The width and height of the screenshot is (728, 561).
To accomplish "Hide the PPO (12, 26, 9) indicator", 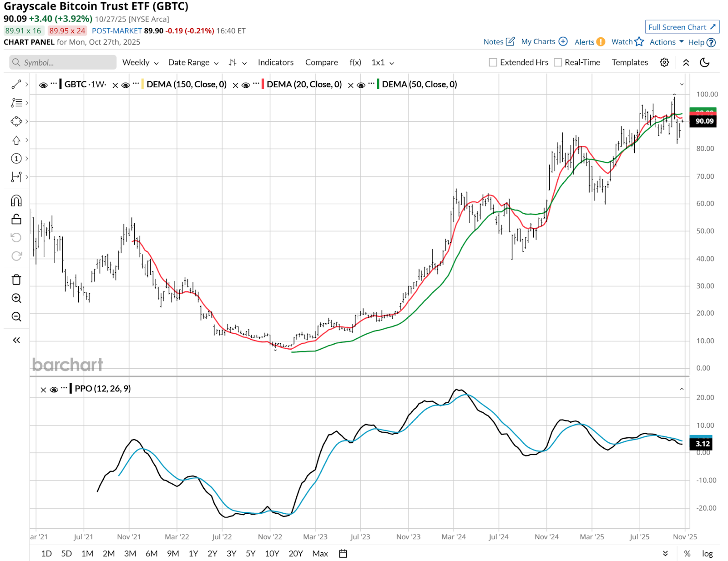I will (x=54, y=389).
